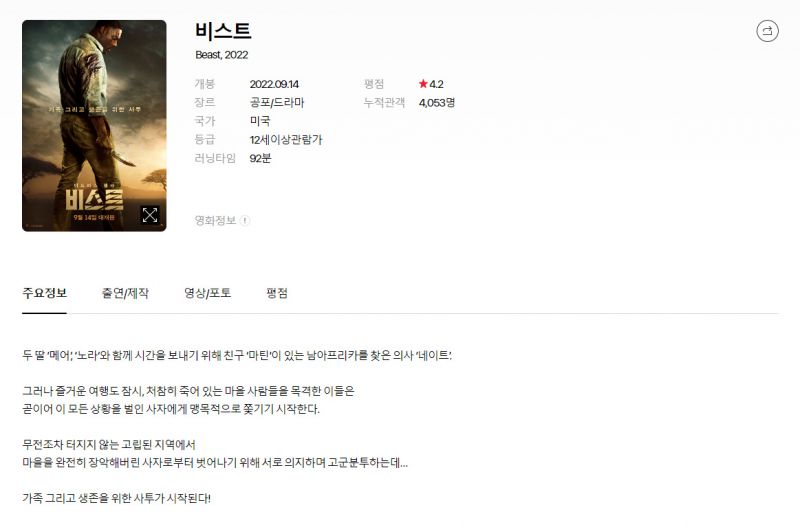Switch to the 출연/제작 tab
800x525 pixels.
(125, 293)
